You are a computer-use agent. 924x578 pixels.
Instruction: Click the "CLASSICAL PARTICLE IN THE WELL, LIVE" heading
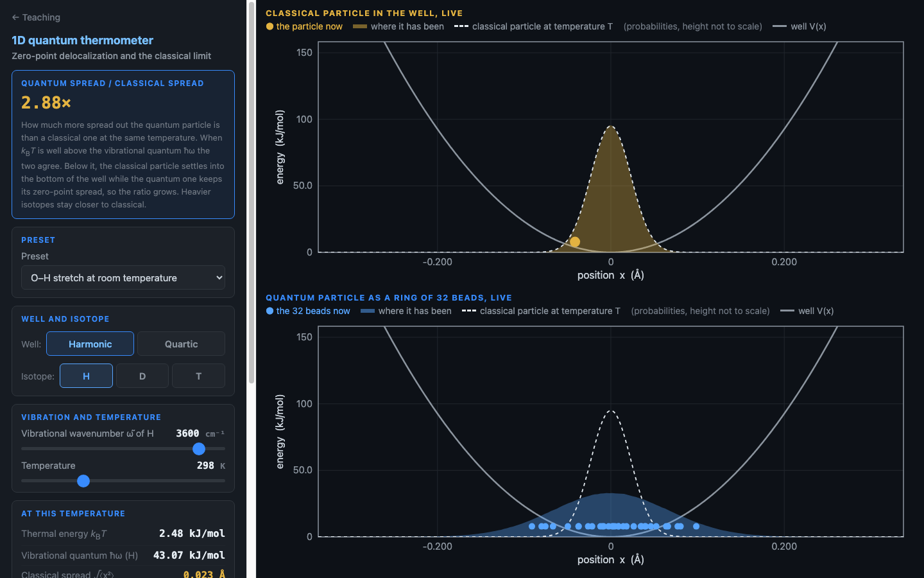click(364, 13)
